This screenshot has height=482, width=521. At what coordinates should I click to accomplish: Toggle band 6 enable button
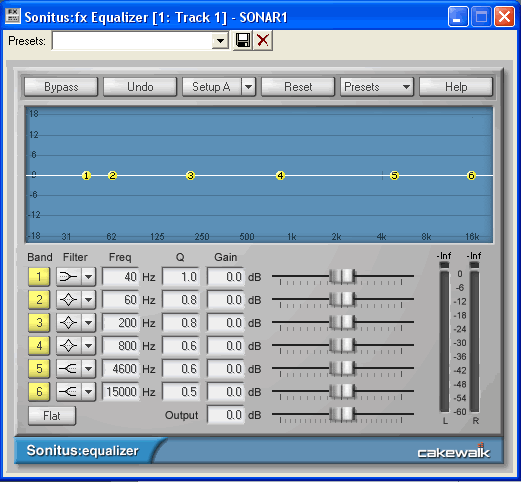click(x=39, y=391)
